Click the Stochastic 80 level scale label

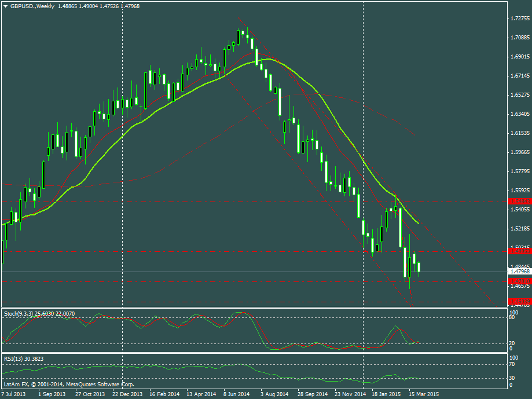pos(512,318)
